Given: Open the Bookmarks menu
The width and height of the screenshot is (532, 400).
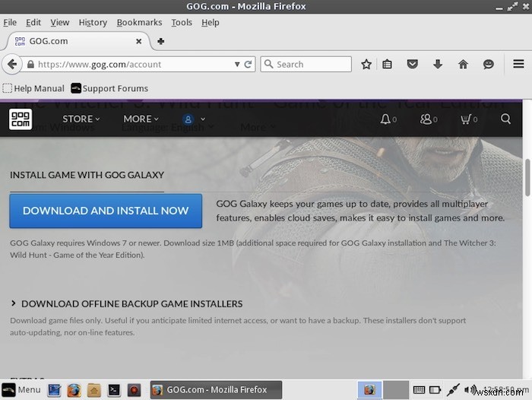Looking at the screenshot, I should tap(139, 22).
